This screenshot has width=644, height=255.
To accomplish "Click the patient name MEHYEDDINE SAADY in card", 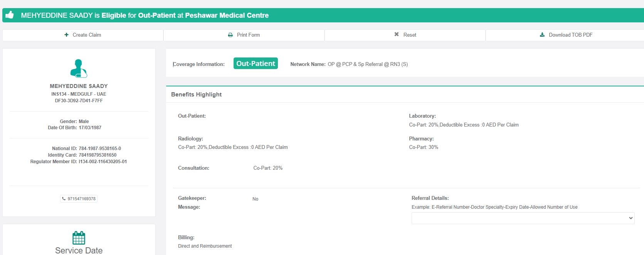I will 79,86.
